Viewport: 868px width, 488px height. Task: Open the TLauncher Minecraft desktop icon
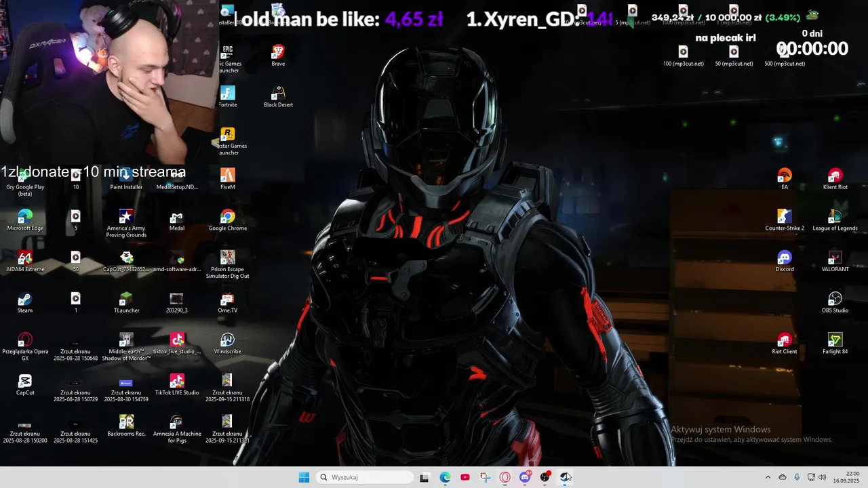tap(126, 303)
